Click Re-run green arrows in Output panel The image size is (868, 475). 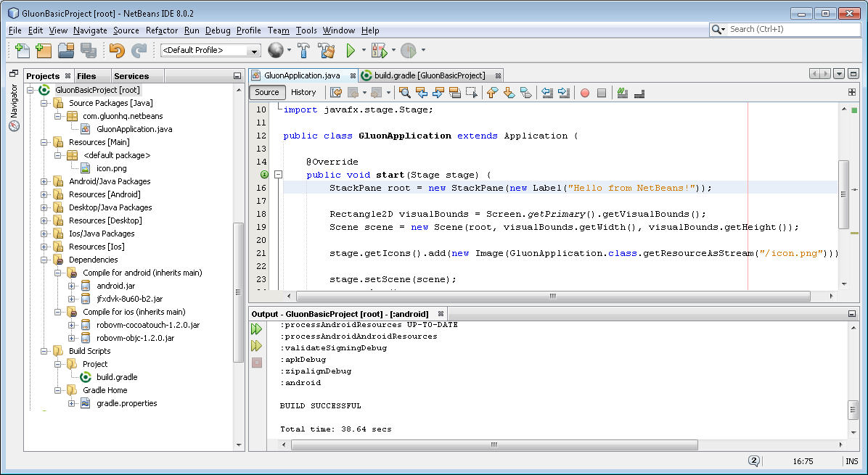256,329
